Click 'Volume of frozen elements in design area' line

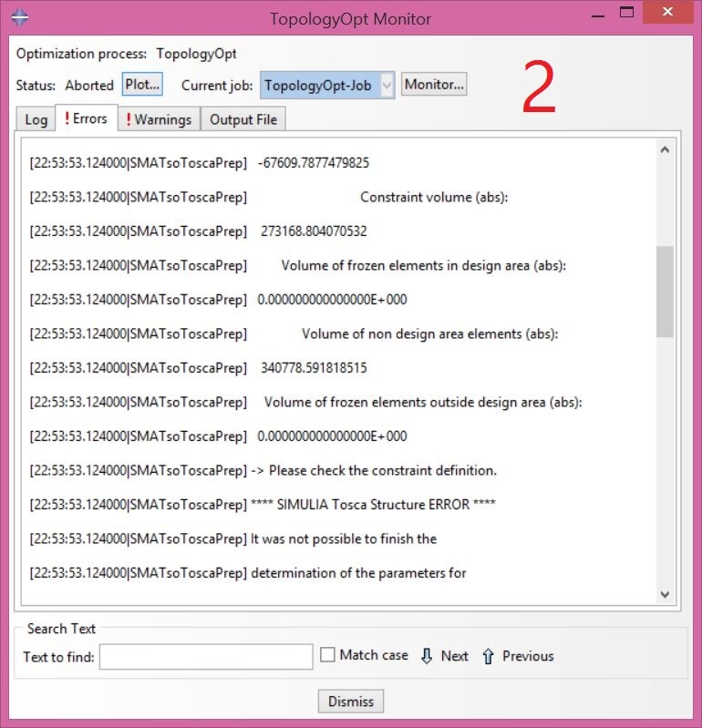(423, 265)
